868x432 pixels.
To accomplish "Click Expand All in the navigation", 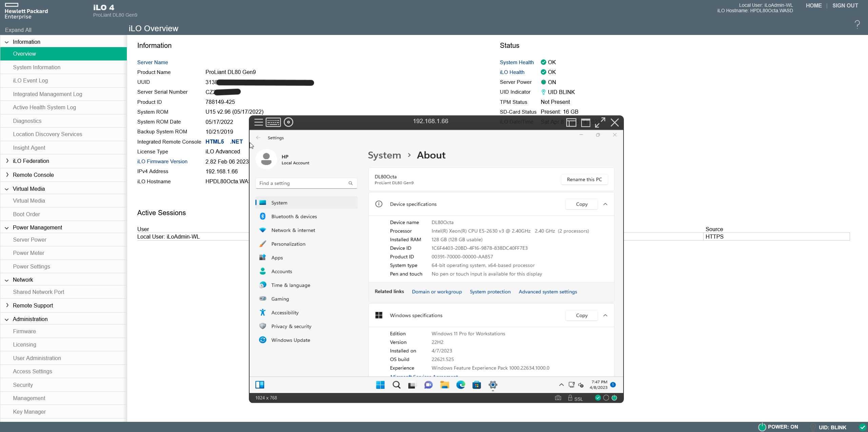I will 18,30.
